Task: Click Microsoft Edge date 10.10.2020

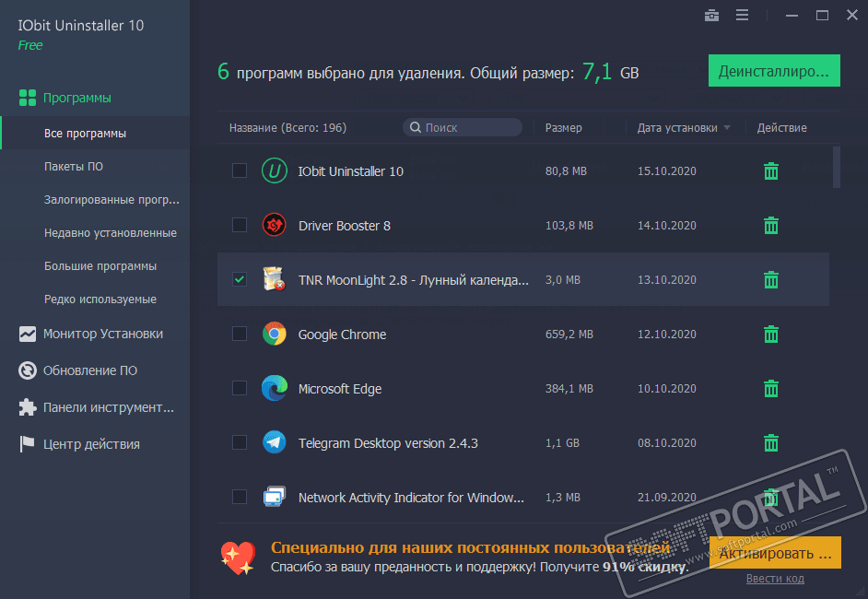Action: pyautogui.click(x=666, y=389)
